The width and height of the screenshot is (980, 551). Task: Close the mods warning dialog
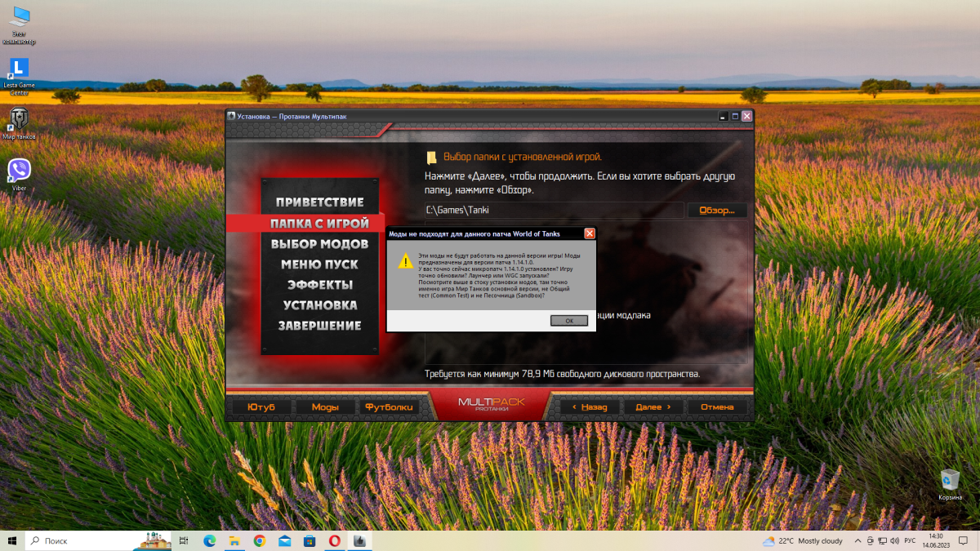pyautogui.click(x=589, y=233)
